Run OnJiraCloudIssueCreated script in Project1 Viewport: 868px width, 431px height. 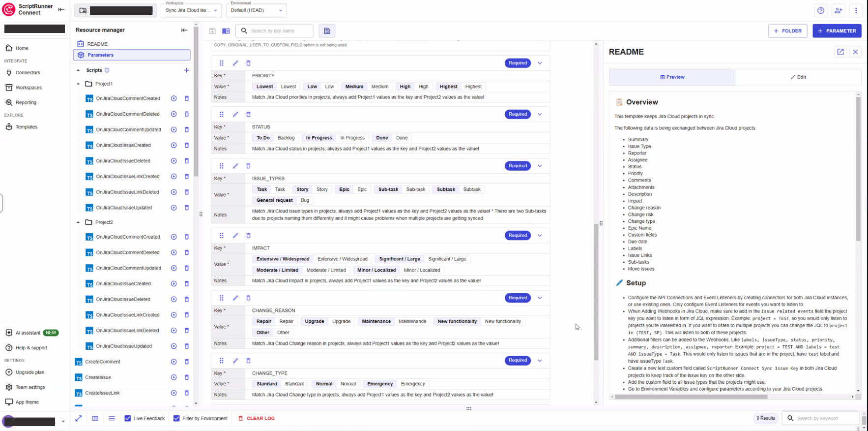(174, 145)
